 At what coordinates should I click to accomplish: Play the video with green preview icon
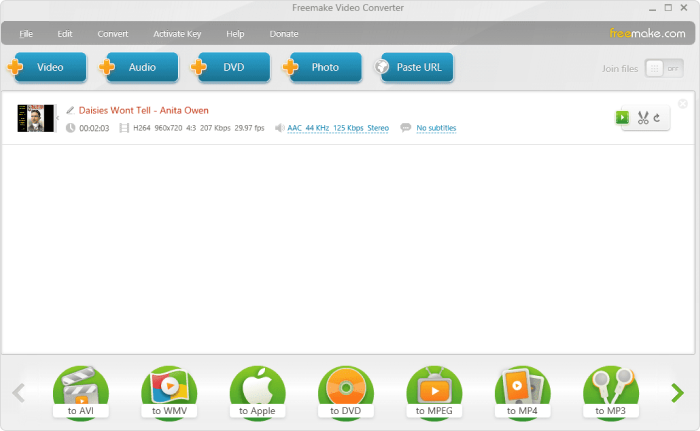(622, 117)
